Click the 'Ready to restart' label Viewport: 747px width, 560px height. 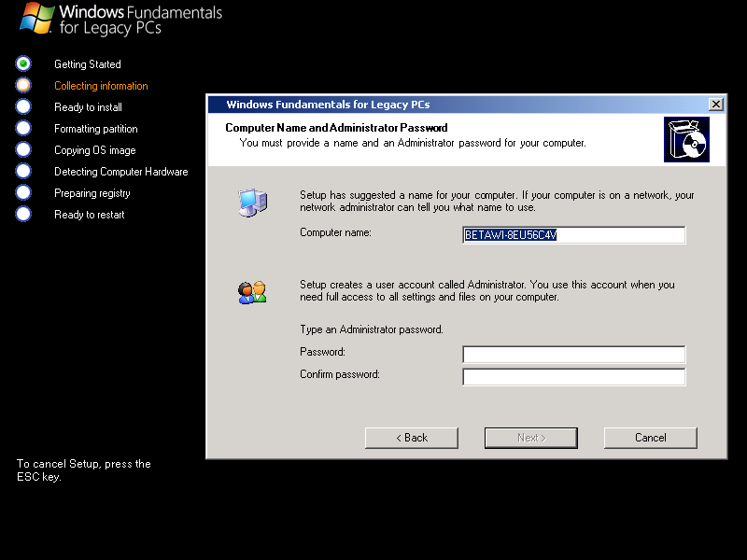click(x=89, y=215)
